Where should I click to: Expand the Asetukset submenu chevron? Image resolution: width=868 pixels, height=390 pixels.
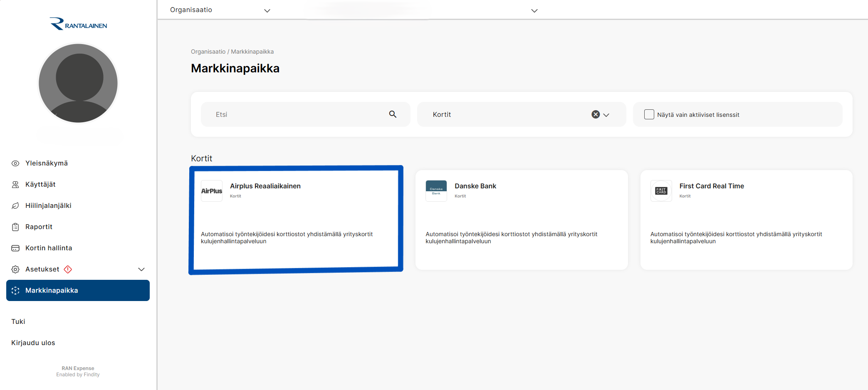click(141, 269)
